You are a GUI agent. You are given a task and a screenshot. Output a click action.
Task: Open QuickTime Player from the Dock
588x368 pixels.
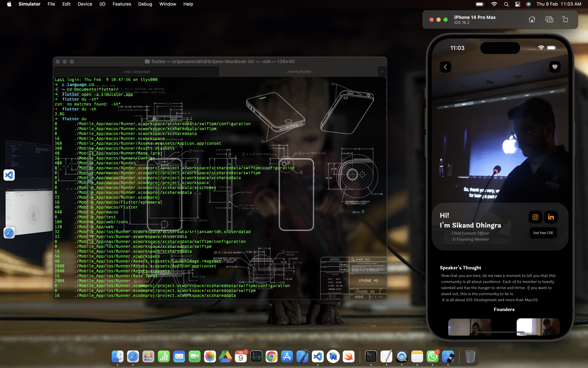coord(402,357)
